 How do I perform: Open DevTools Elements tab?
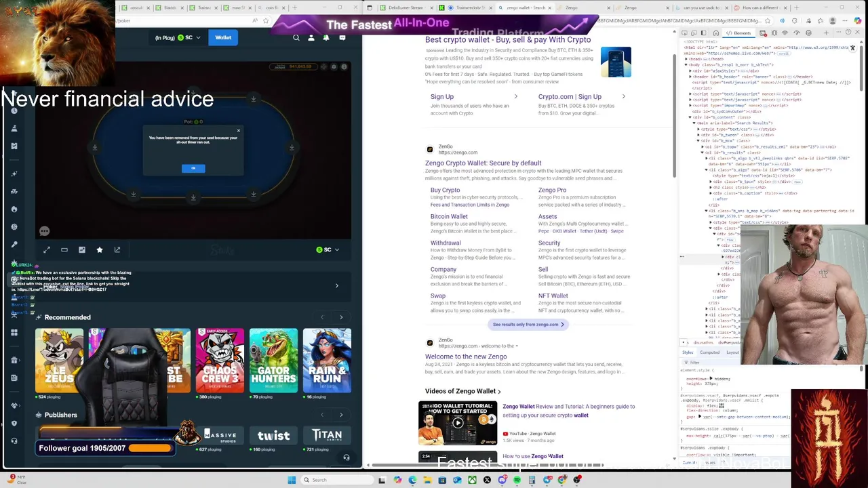pos(739,33)
